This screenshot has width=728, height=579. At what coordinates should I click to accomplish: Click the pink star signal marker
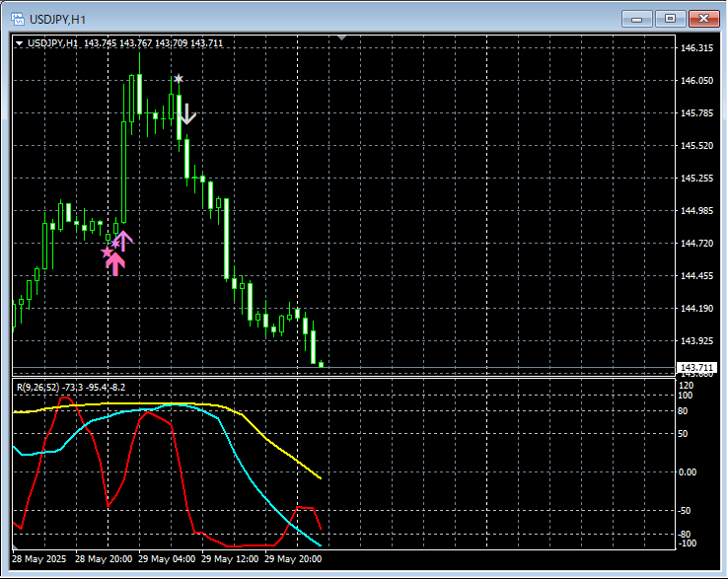pos(107,253)
